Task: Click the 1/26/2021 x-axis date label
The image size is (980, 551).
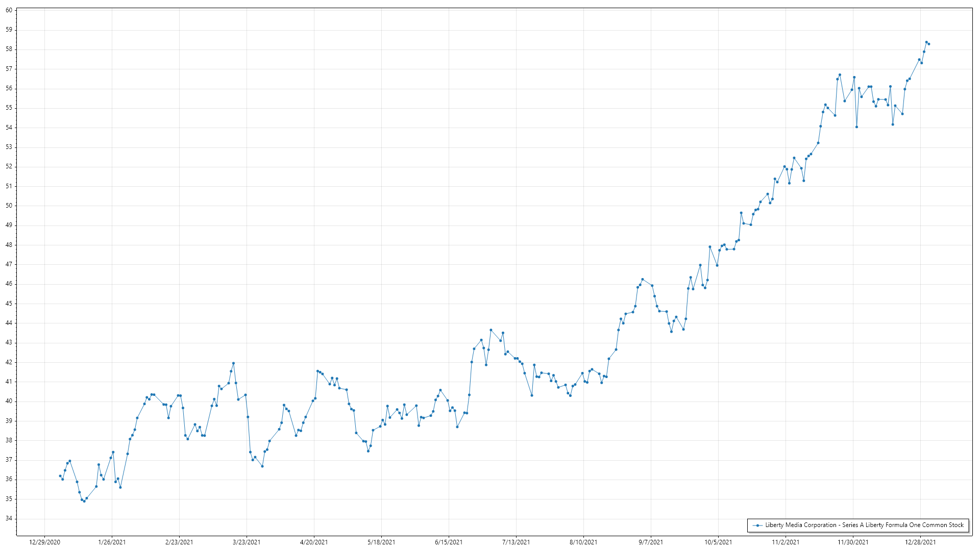Action: tap(112, 542)
